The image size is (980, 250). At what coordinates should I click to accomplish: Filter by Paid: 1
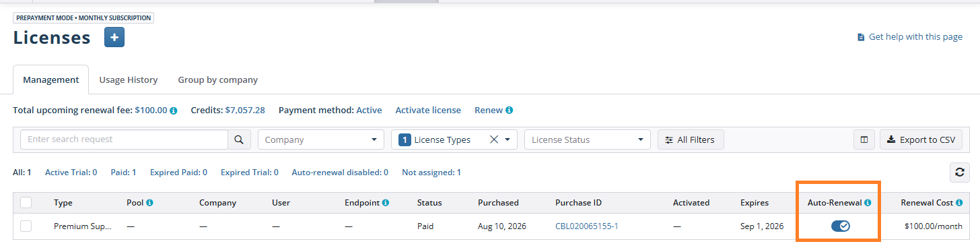click(123, 173)
